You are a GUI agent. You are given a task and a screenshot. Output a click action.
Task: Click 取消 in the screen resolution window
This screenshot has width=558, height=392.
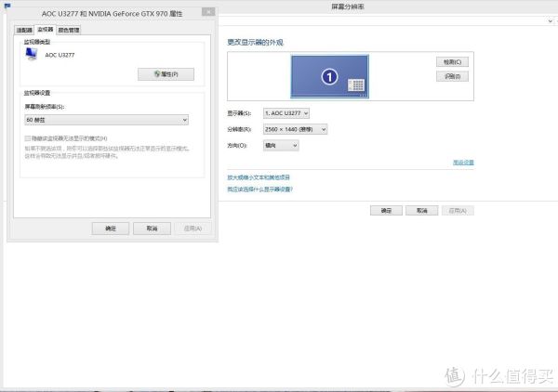pyautogui.click(x=421, y=210)
